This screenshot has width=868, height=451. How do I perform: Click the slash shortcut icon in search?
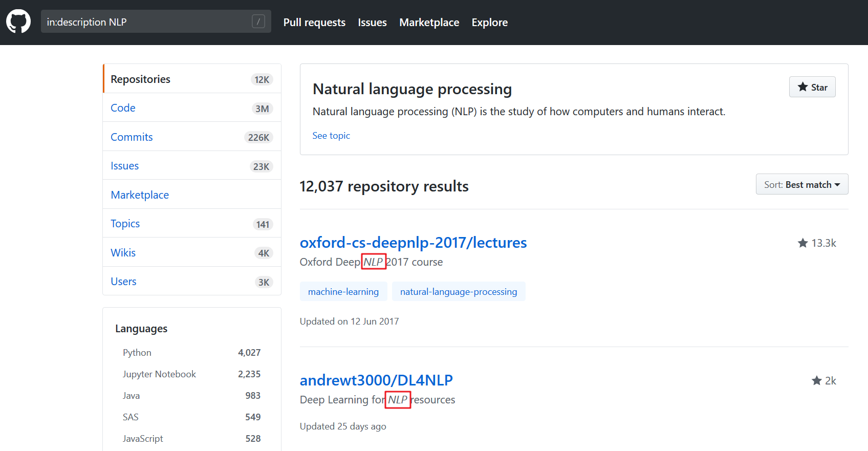click(x=258, y=22)
